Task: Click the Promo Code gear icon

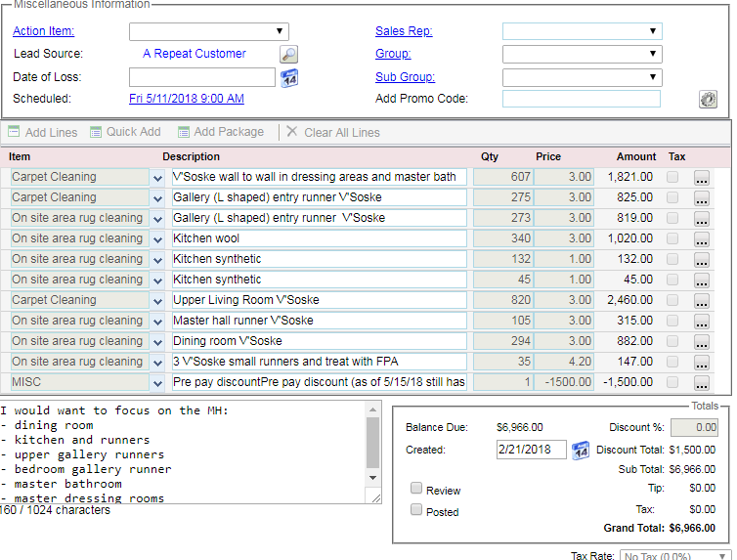Action: point(708,99)
